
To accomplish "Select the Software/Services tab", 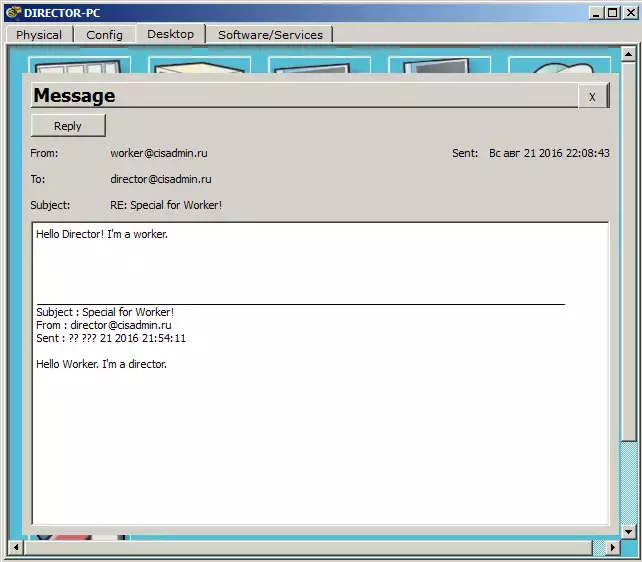I will point(270,35).
